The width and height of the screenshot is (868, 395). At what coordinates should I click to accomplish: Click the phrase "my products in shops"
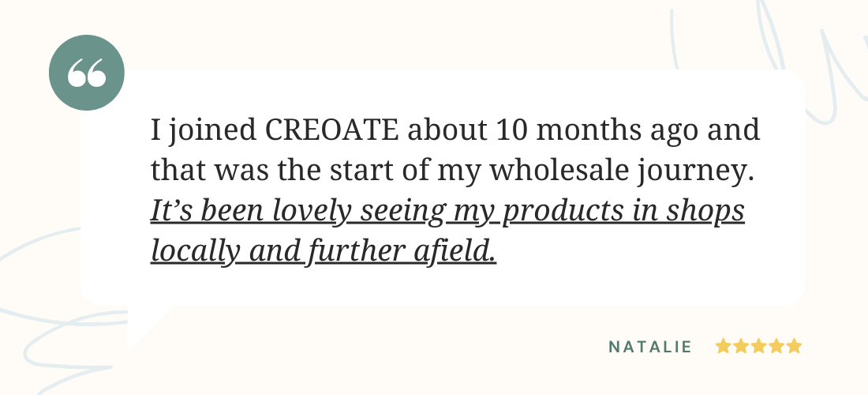[x=598, y=212]
